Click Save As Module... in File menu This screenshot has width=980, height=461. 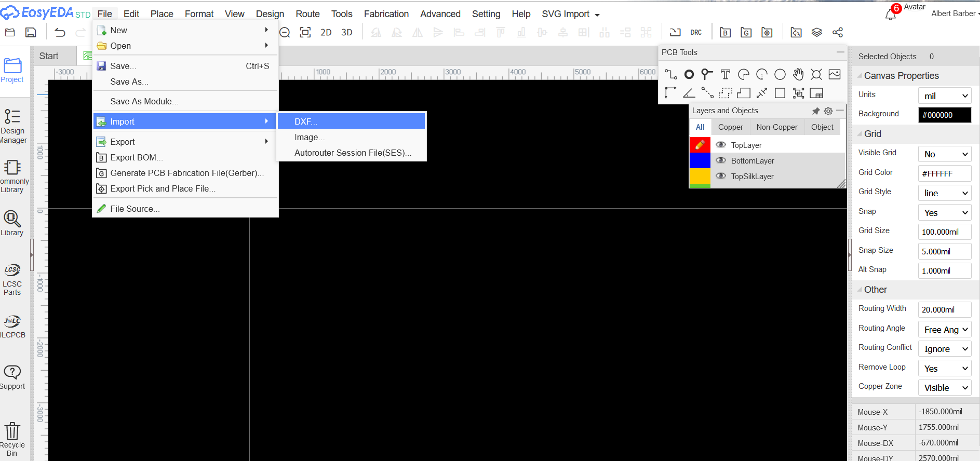pyautogui.click(x=185, y=101)
